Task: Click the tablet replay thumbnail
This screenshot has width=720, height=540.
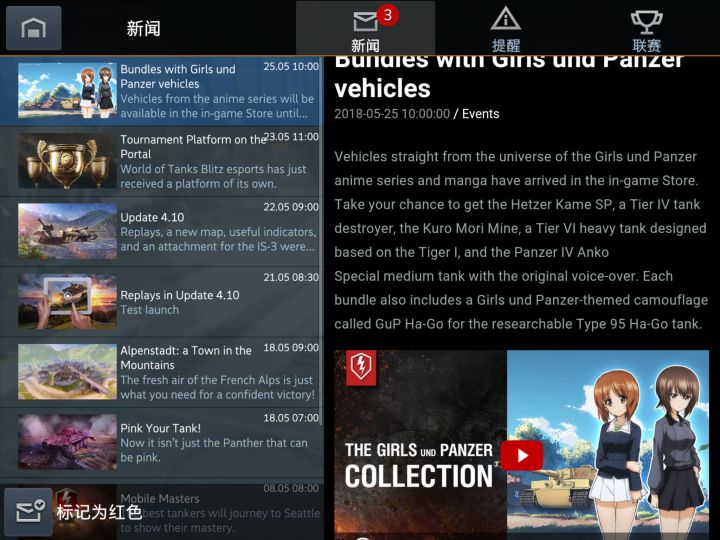Action: coord(67,301)
